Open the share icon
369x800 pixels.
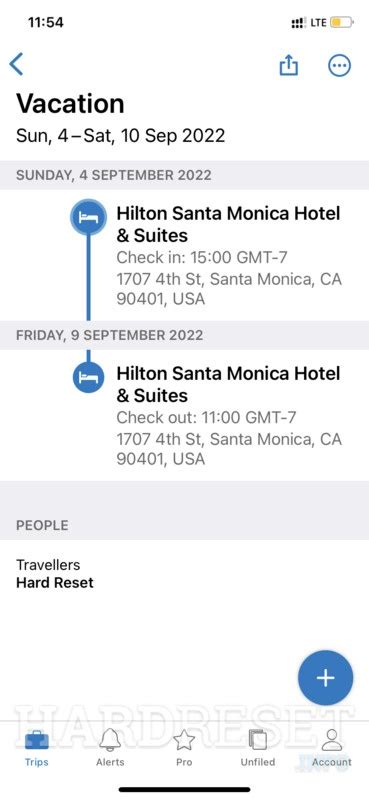[x=288, y=65]
